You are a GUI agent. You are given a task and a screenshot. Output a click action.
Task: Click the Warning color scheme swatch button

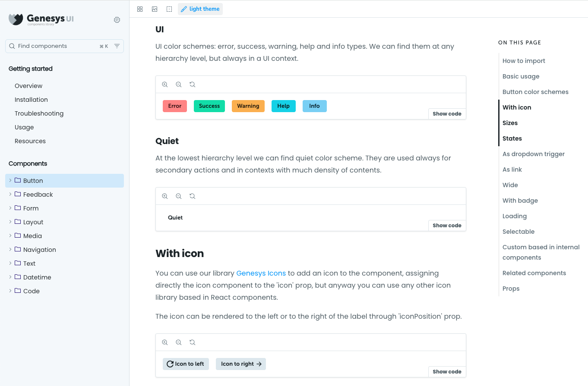coord(248,106)
